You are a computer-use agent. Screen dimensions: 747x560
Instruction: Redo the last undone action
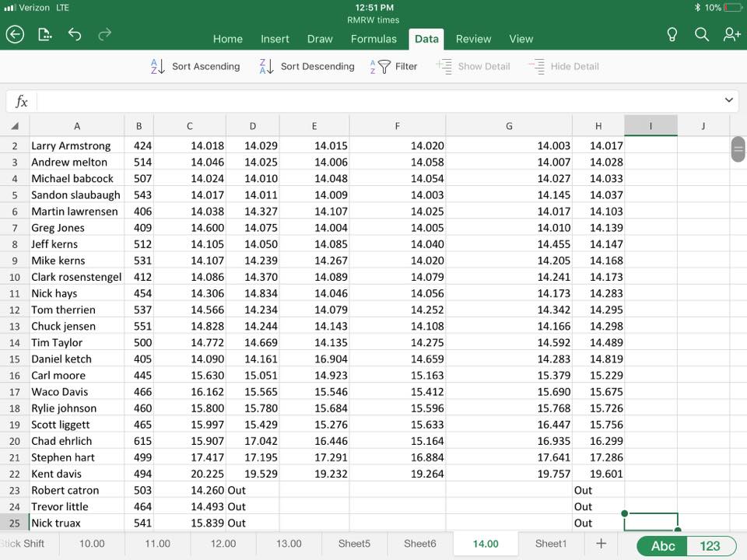(104, 34)
